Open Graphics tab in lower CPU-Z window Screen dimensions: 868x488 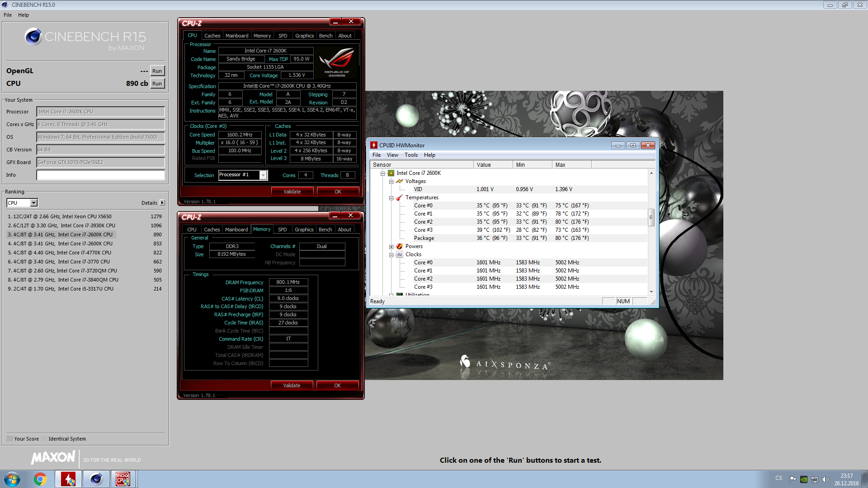point(304,230)
